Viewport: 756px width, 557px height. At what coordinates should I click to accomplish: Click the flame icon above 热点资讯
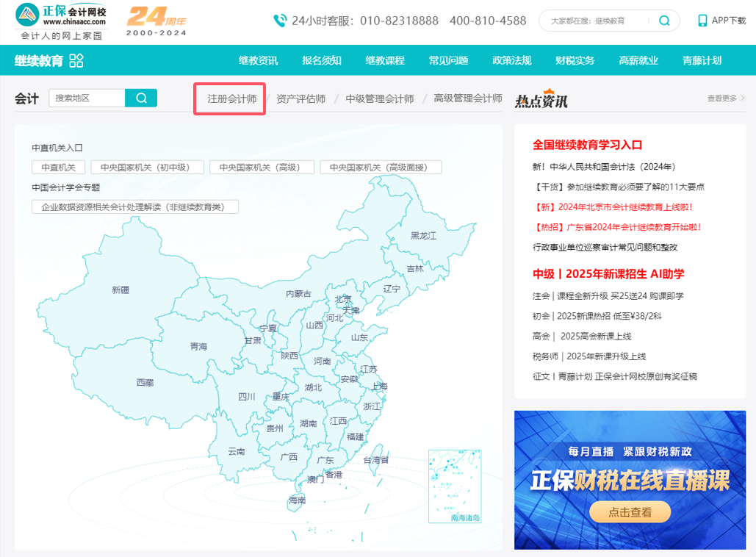(x=550, y=91)
